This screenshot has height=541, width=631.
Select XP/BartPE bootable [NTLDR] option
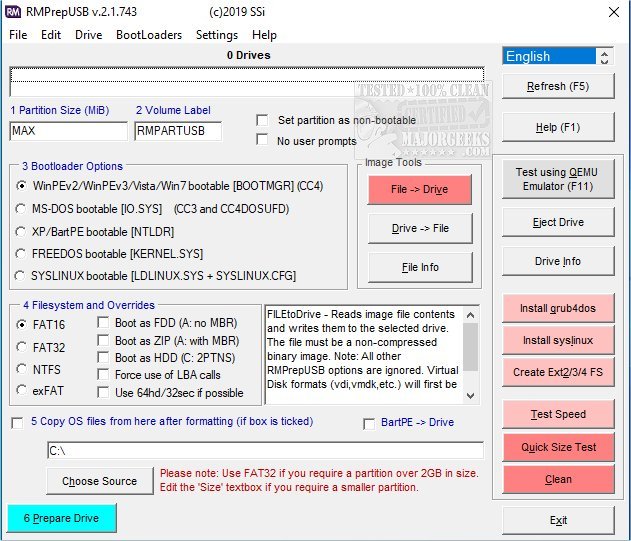coord(21,231)
